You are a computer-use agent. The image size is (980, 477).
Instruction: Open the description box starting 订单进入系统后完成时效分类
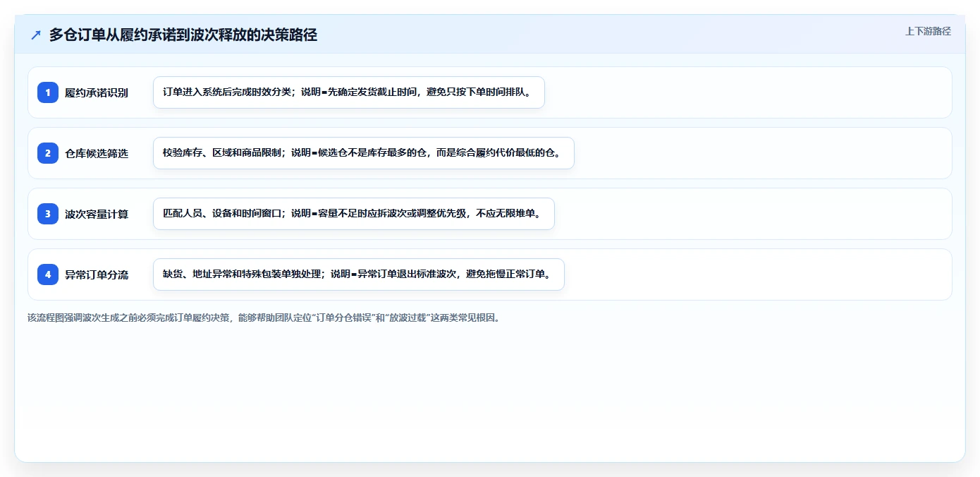coord(349,92)
